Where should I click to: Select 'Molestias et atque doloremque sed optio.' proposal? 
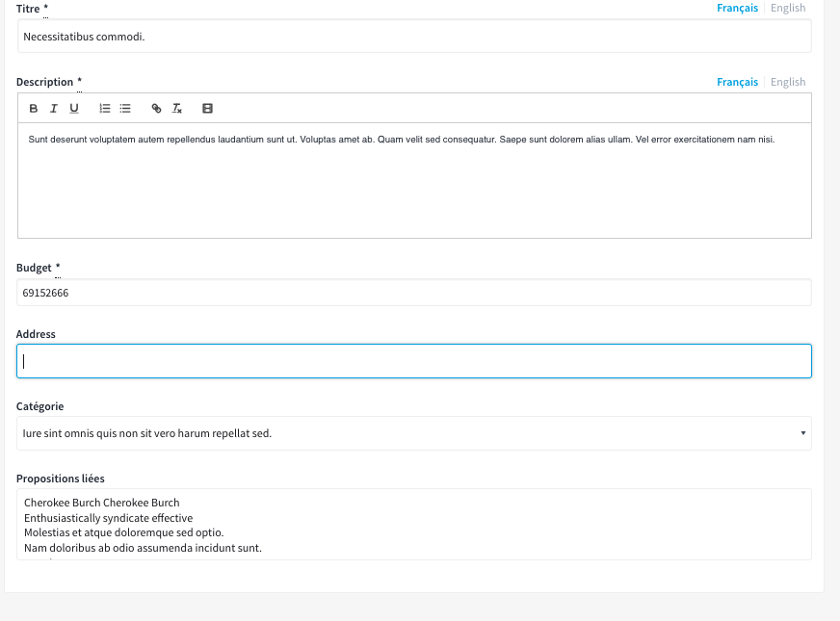point(123,532)
